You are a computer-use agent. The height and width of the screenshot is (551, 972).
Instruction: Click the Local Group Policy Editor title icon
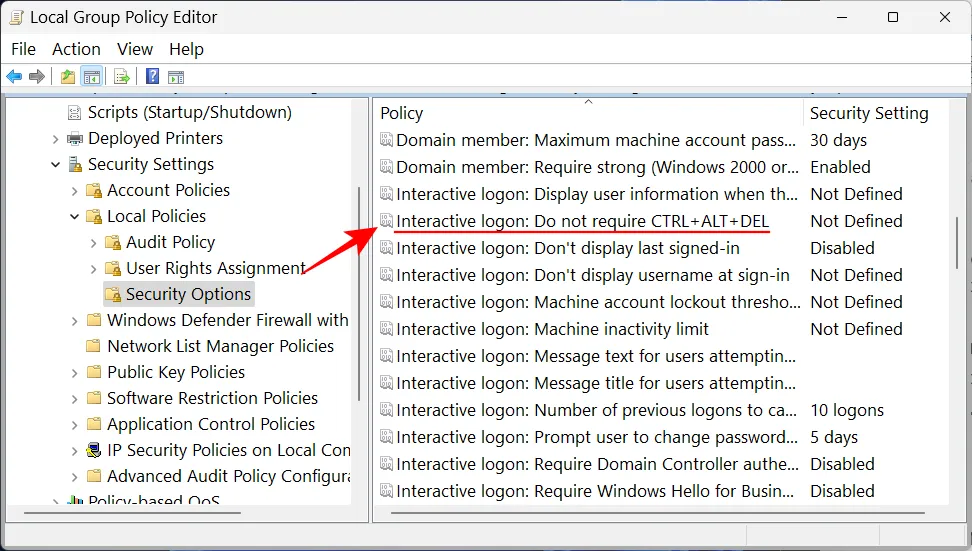pos(16,17)
